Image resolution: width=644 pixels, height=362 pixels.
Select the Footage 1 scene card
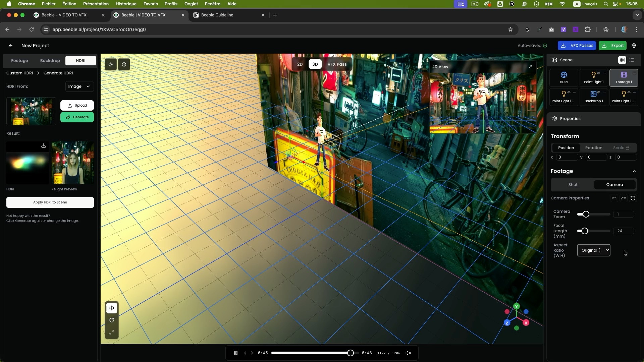pyautogui.click(x=624, y=78)
